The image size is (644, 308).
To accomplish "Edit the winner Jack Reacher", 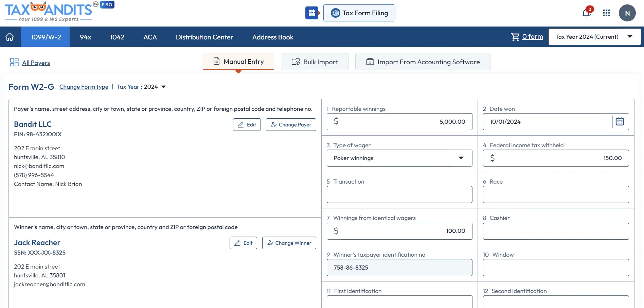I will click(x=244, y=243).
